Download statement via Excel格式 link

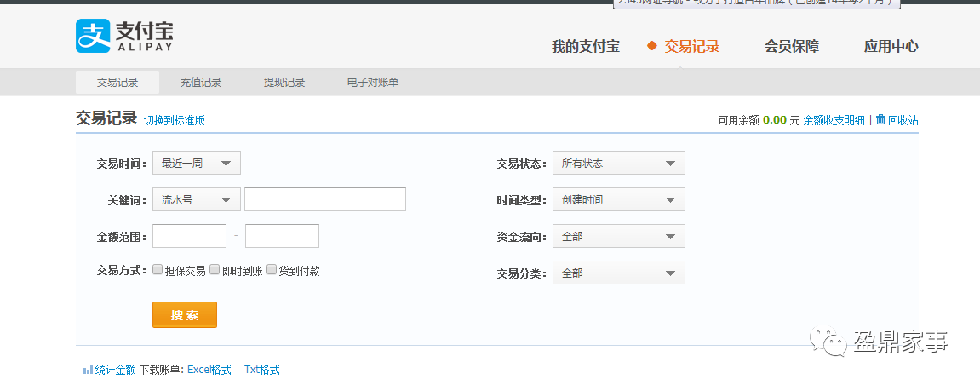(209, 370)
